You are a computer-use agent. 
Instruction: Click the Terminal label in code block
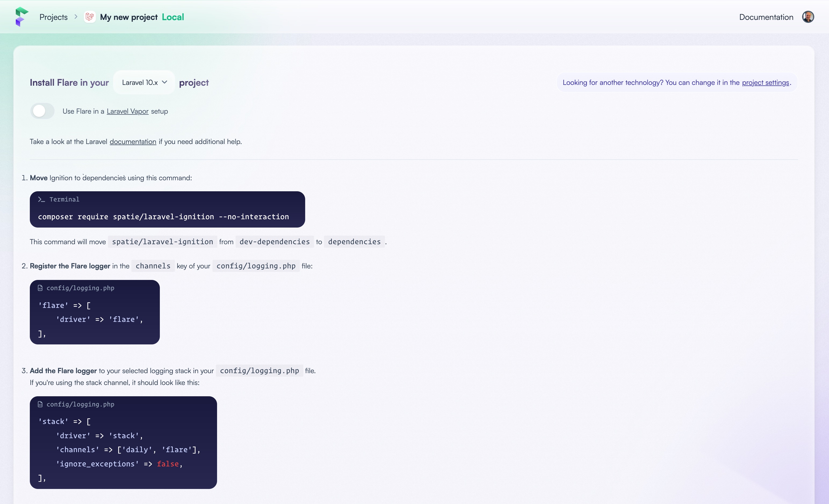(x=64, y=199)
